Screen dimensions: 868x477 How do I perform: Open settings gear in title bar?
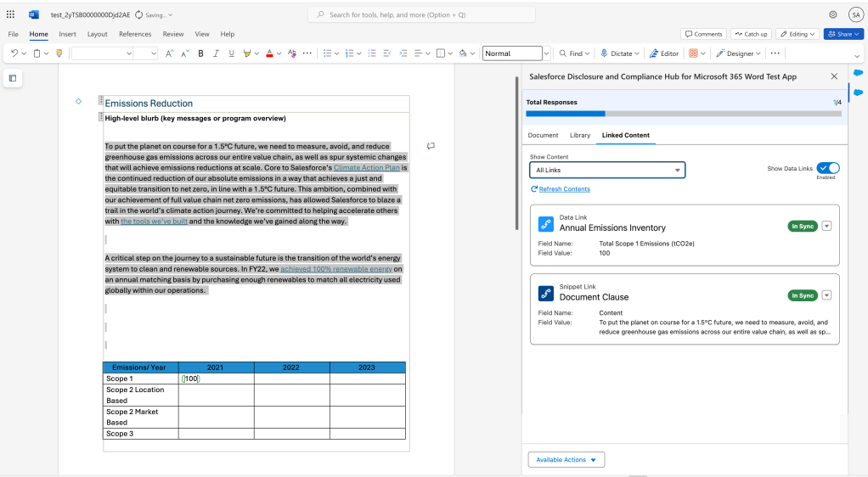tap(832, 15)
